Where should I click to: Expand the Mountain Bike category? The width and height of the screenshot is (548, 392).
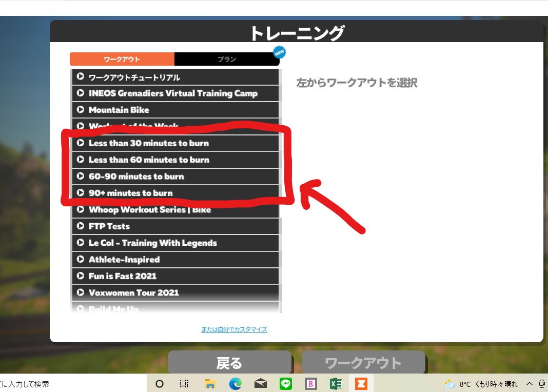pos(175,110)
